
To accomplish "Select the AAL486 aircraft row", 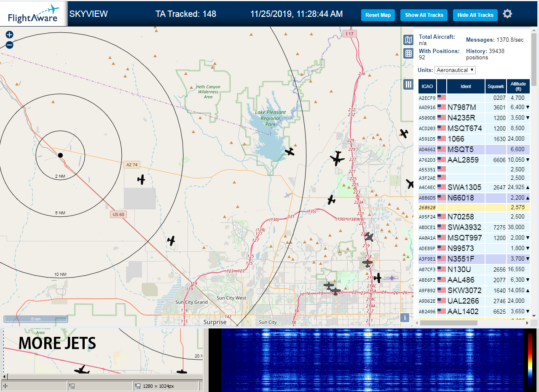I will (x=474, y=280).
